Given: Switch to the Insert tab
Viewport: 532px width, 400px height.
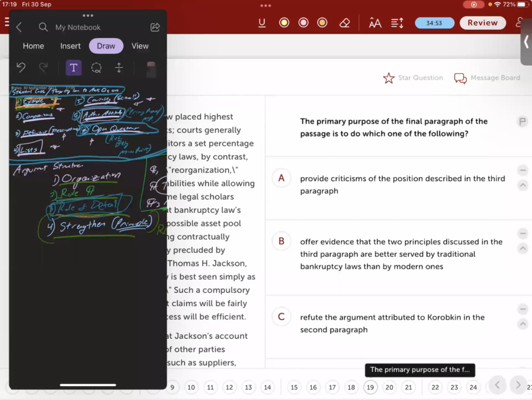Looking at the screenshot, I should tap(70, 46).
